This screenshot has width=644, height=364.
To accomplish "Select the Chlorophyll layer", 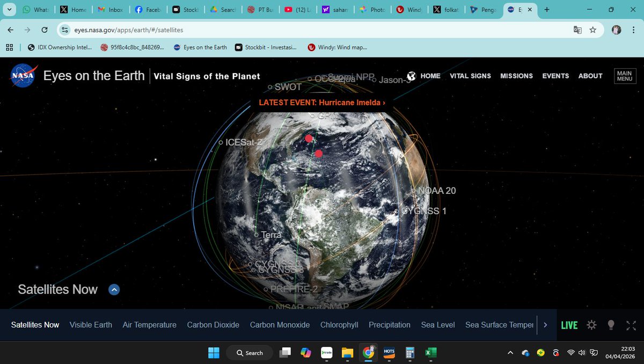I will [x=339, y=325].
